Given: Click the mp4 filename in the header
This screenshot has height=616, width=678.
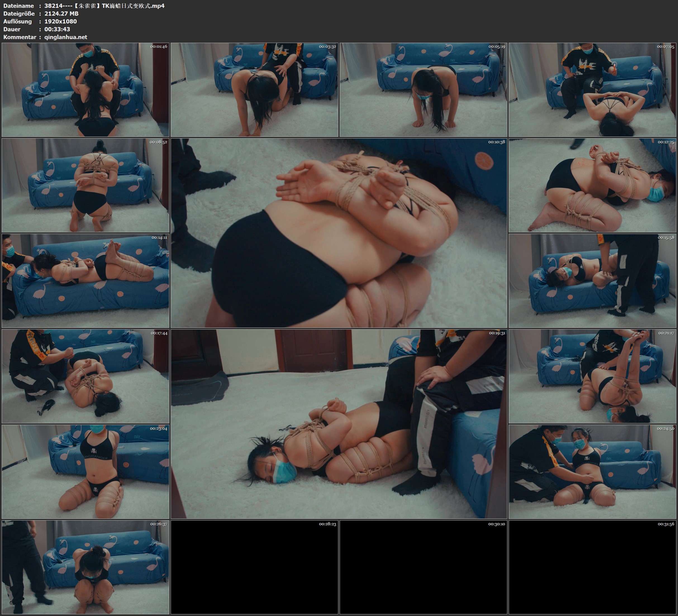Looking at the screenshot, I should coord(104,6).
